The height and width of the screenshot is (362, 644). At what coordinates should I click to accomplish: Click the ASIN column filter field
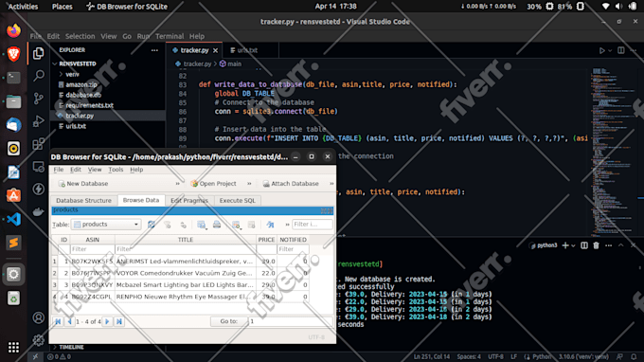click(x=93, y=249)
